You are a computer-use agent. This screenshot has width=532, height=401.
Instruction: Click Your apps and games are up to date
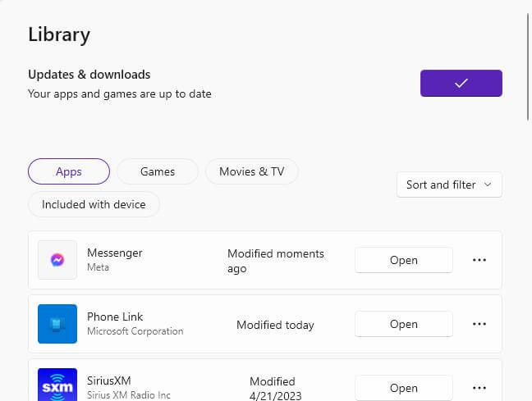120,93
